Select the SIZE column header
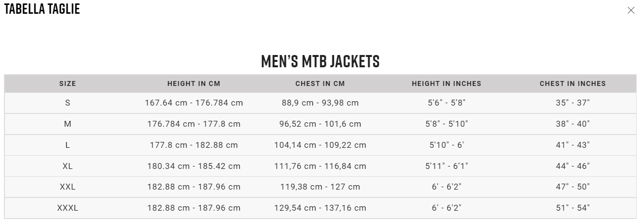The image size is (644, 221). click(x=68, y=83)
